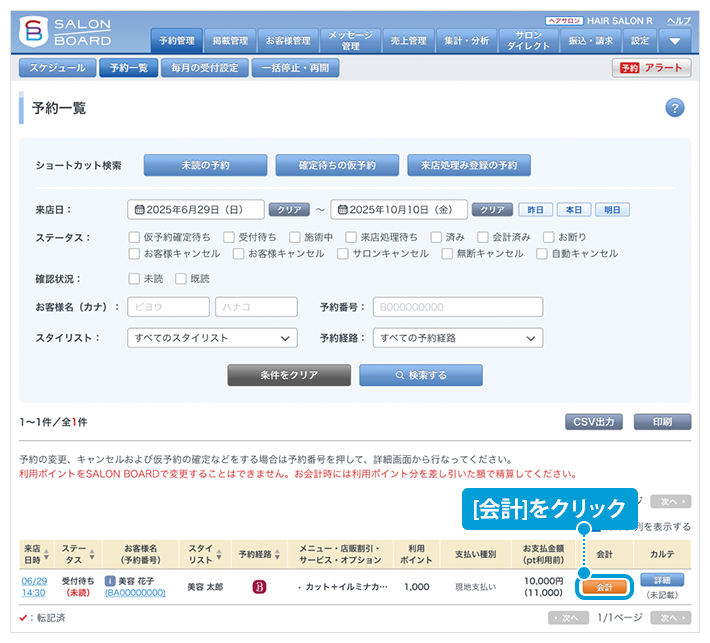Set date to 本日
The image size is (710, 643).
click(574, 210)
